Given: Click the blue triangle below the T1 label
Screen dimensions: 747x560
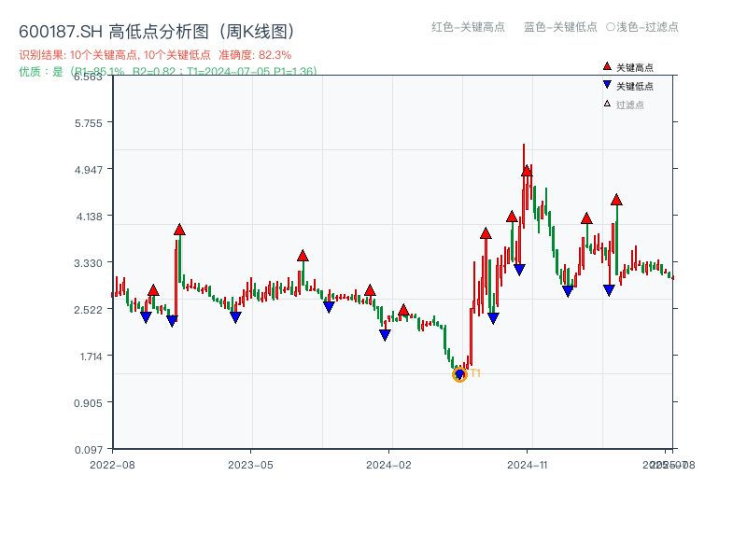Looking at the screenshot, I should [459, 373].
